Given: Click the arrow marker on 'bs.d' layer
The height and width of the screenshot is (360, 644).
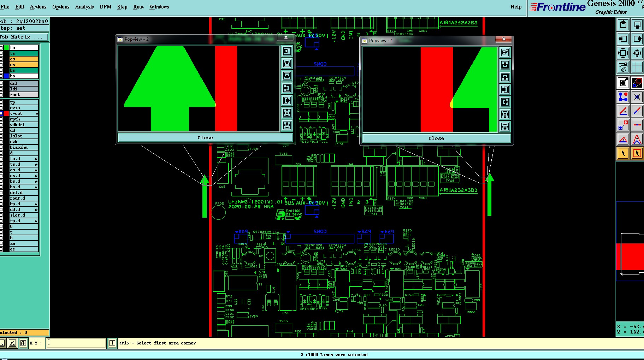Looking at the screenshot, I should tap(36, 182).
